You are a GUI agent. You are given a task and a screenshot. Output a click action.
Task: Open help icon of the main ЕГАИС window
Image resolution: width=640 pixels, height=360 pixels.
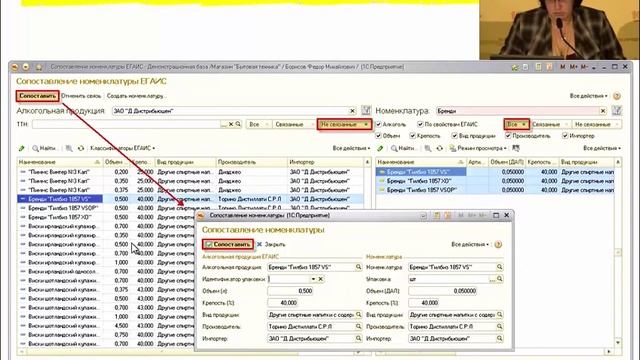click(x=617, y=96)
